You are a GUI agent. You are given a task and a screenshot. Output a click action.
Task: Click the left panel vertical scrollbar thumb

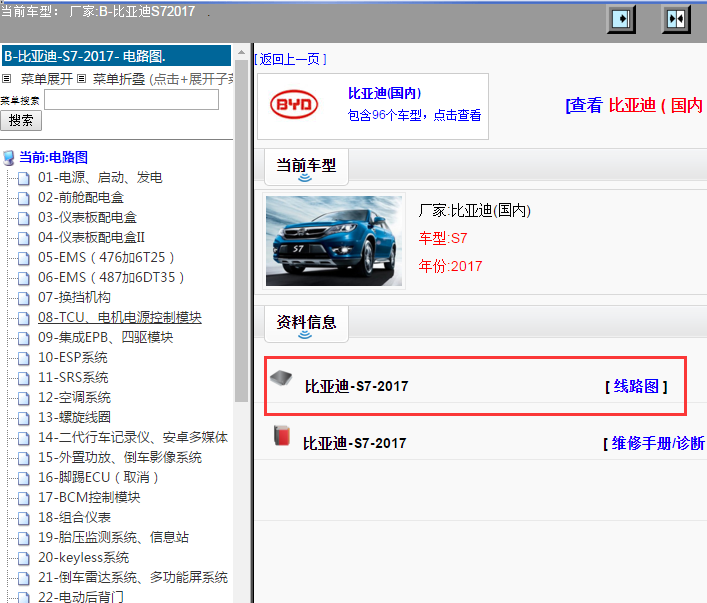coord(241,230)
